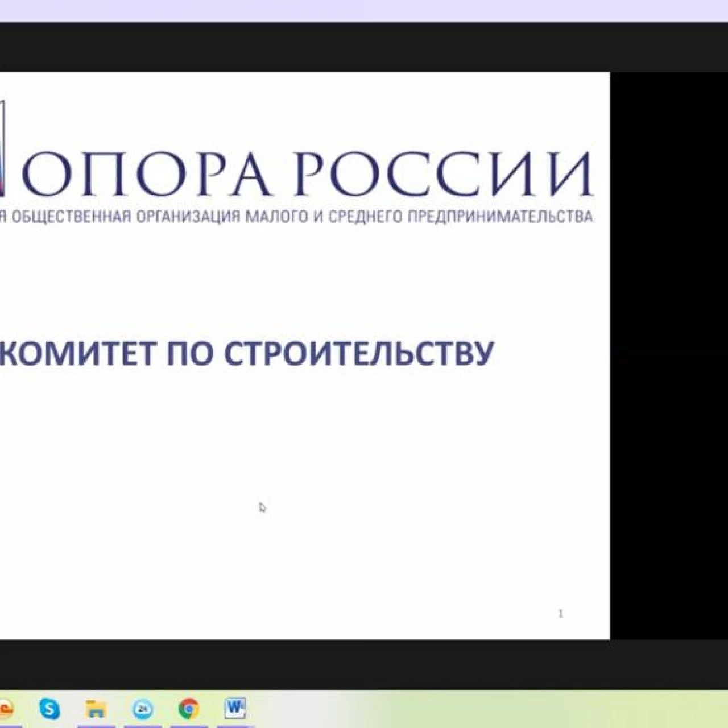Click the 'ОПОРА РОССИИ' logo text
Viewport: 728px width, 728px height.
(x=307, y=174)
